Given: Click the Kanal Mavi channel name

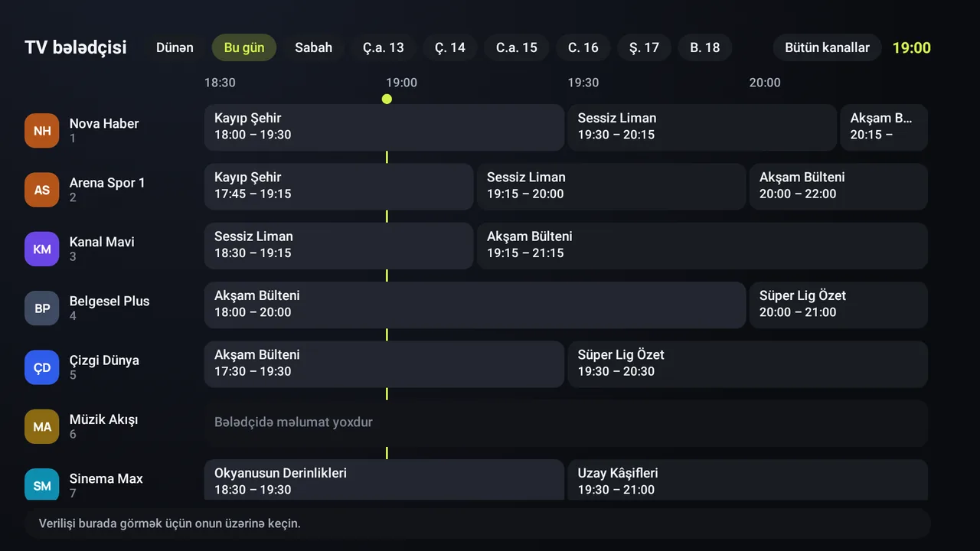Looking at the screenshot, I should (102, 242).
